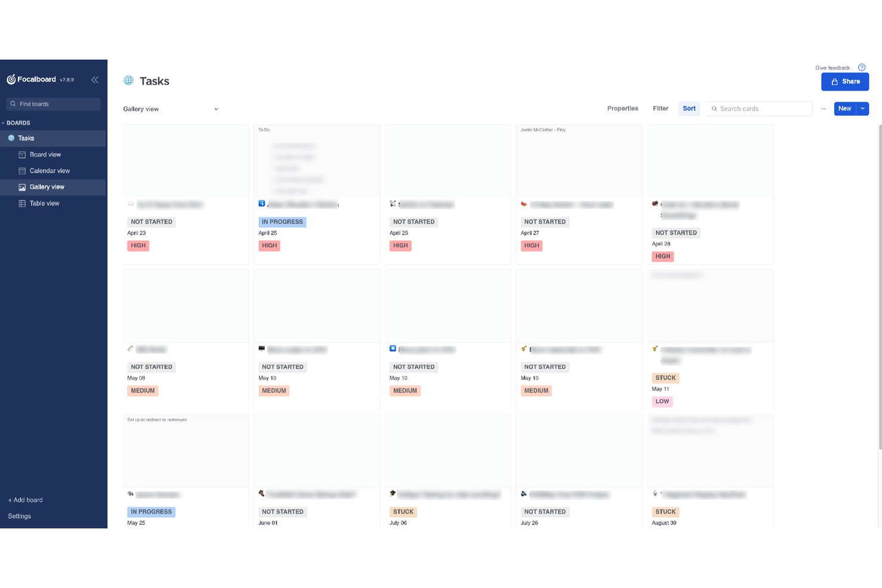The image size is (882, 588).
Task: Switch to Calendar view
Action: click(x=49, y=171)
